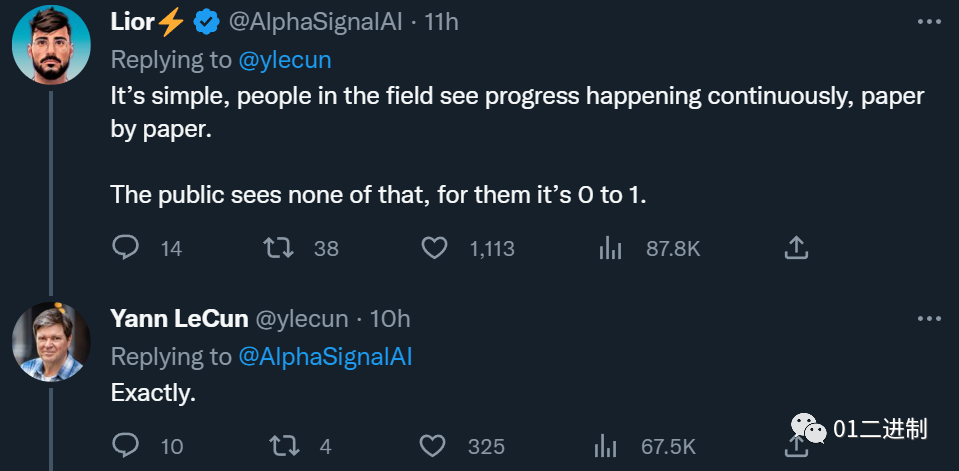
Task: Like Yann LeCun's tweet
Action: [x=432, y=446]
